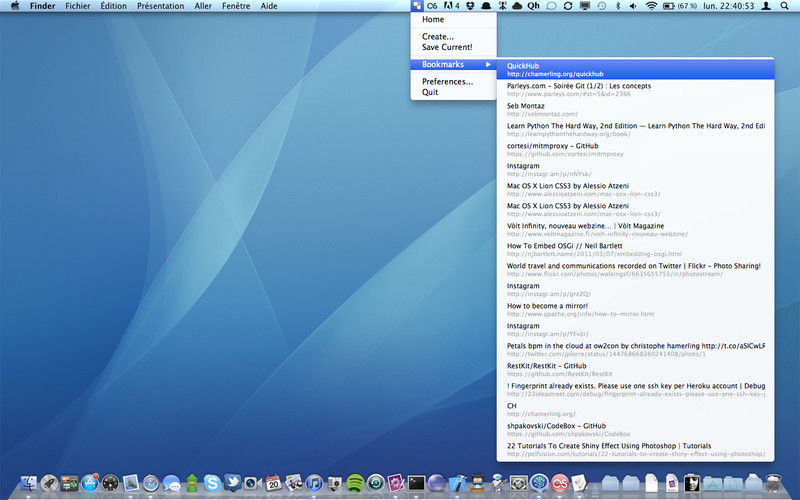Open Skype in the Dock
Viewport: 800px width, 500px height.
pyautogui.click(x=212, y=483)
